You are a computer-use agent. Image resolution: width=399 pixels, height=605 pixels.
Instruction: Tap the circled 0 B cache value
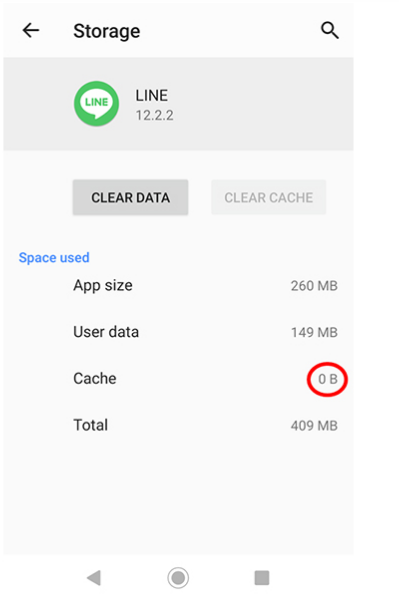(328, 379)
